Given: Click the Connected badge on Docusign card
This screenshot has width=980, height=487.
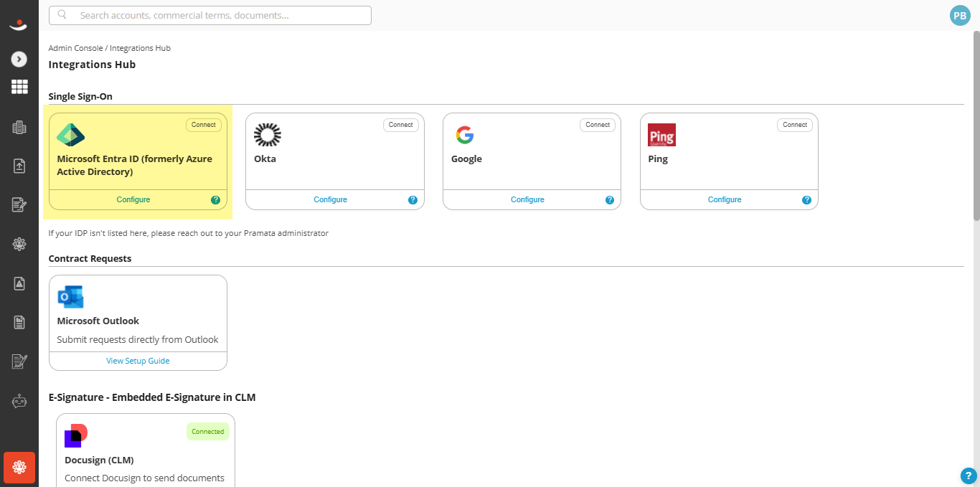Looking at the screenshot, I should coord(208,432).
